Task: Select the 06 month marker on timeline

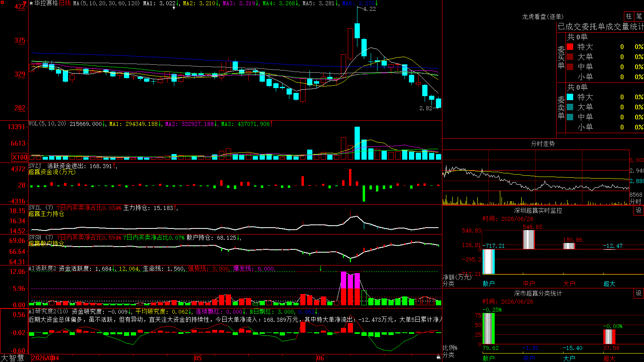Action: click(x=320, y=358)
